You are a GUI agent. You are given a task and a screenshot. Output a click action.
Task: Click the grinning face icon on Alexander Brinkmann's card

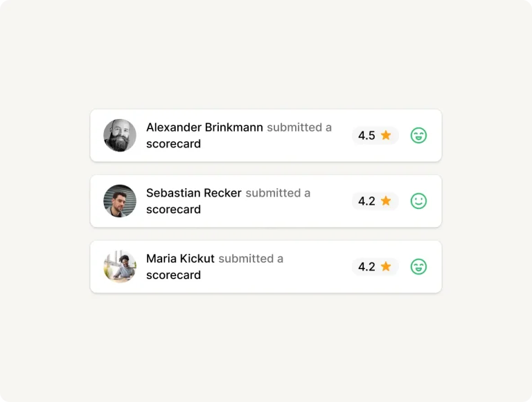tap(418, 136)
